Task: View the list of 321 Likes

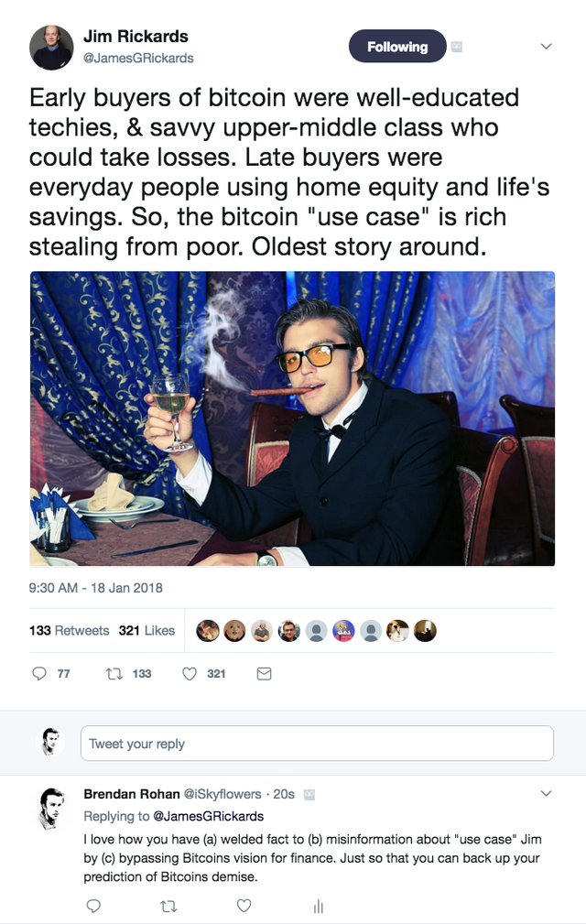Action: coord(146,631)
